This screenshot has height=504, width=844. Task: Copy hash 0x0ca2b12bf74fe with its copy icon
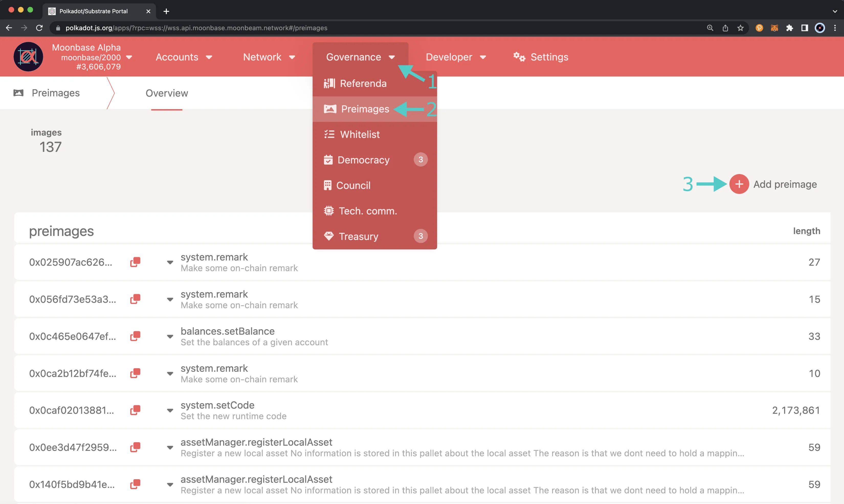tap(135, 373)
